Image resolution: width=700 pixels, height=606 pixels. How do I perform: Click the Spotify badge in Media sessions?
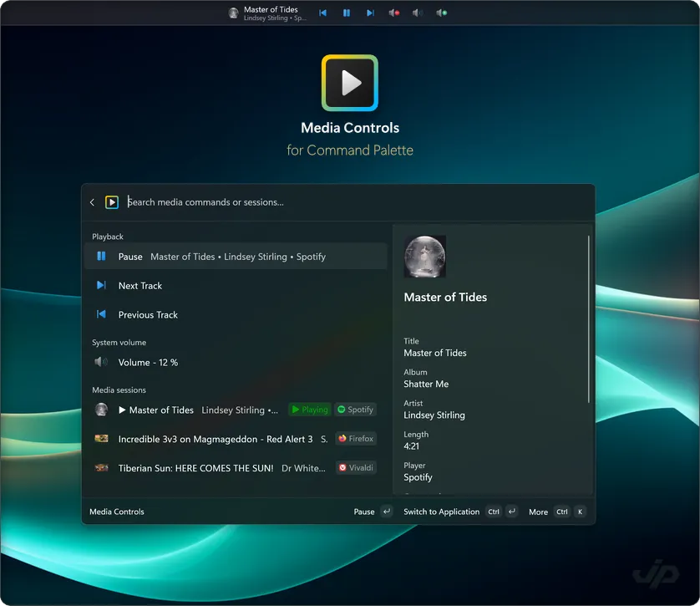pyautogui.click(x=355, y=410)
